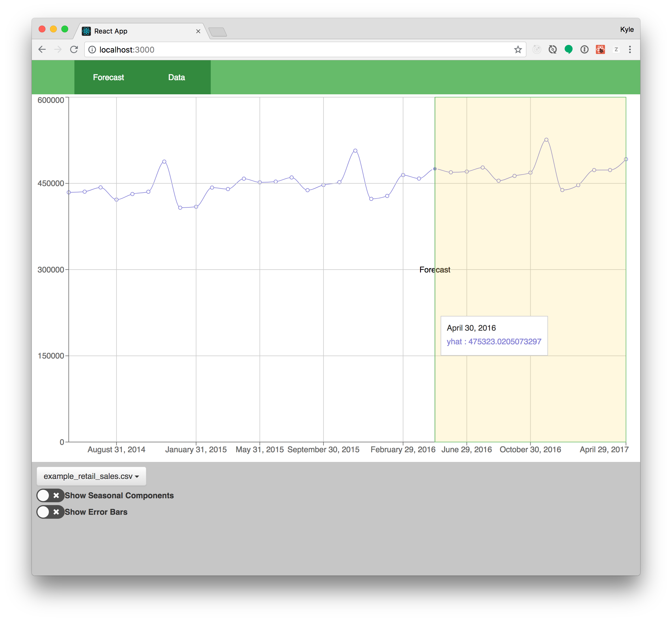Click the September 30, 2015 axis label

point(323,450)
